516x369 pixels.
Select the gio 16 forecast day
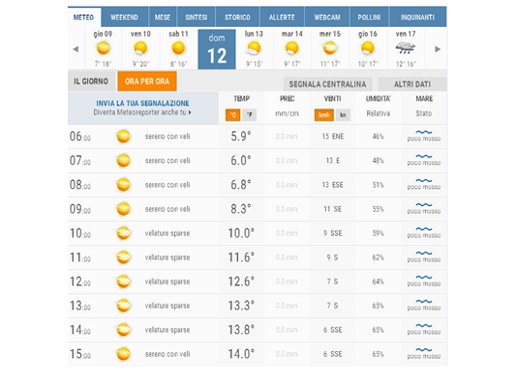368,49
